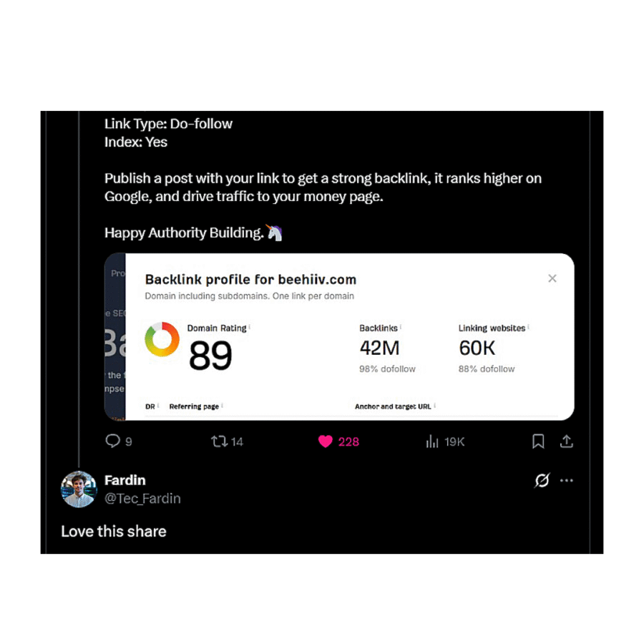Click the Referring page column header

[x=194, y=406]
